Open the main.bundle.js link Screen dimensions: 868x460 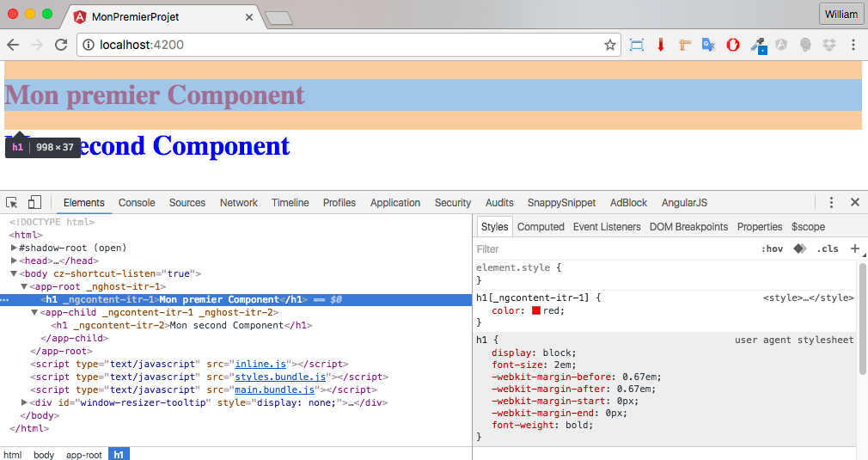(275, 389)
